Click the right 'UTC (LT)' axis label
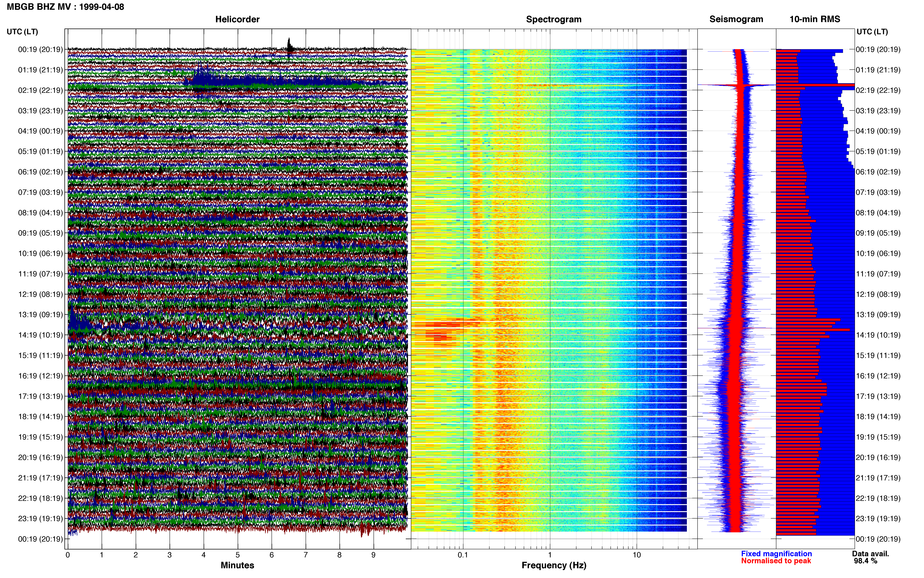This screenshot has height=578, width=924. click(x=872, y=32)
